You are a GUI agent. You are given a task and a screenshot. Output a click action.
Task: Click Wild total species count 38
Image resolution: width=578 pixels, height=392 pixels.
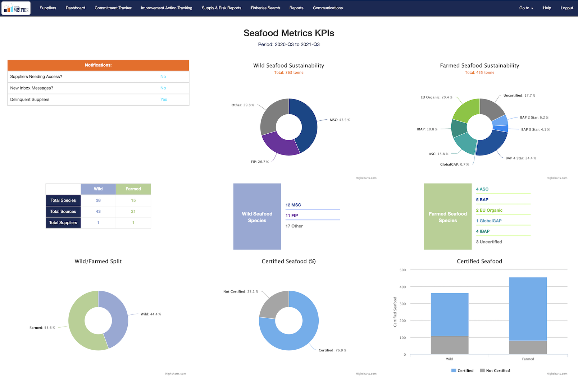tap(98, 200)
